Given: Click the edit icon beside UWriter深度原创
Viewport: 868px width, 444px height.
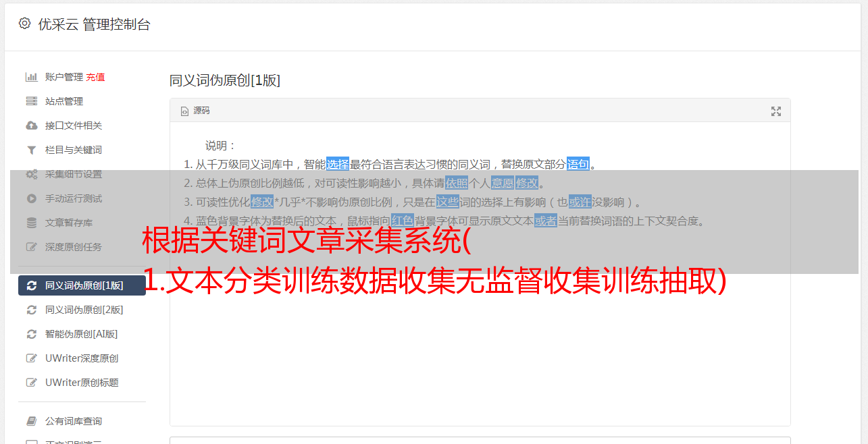Looking at the screenshot, I should [x=31, y=358].
